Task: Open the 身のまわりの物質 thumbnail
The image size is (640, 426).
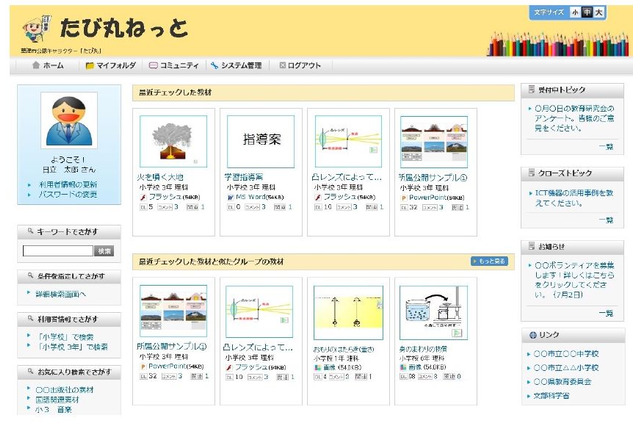Action: [x=433, y=313]
